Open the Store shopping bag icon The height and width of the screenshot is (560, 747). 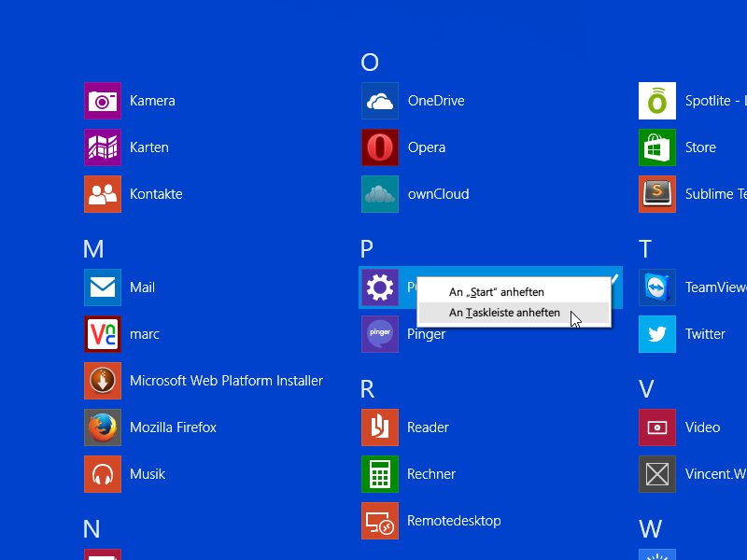[x=657, y=147]
